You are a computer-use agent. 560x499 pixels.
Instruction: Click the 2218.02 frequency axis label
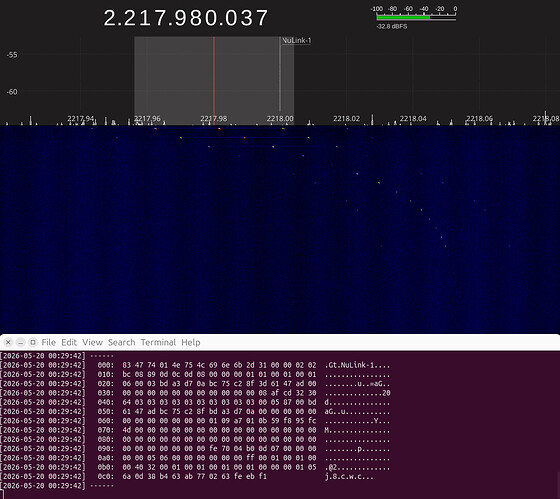click(347, 119)
